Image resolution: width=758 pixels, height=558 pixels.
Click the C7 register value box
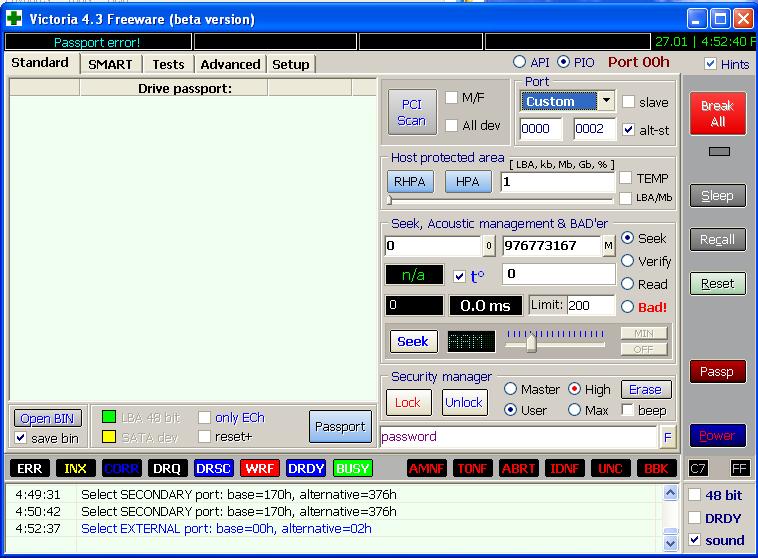698,469
